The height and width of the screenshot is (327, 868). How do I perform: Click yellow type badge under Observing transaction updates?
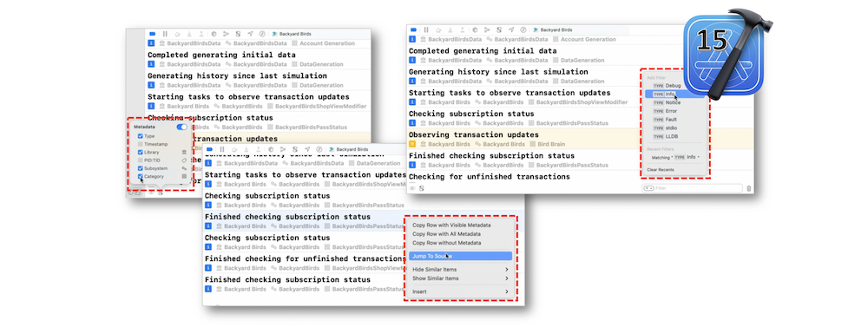[x=412, y=144]
